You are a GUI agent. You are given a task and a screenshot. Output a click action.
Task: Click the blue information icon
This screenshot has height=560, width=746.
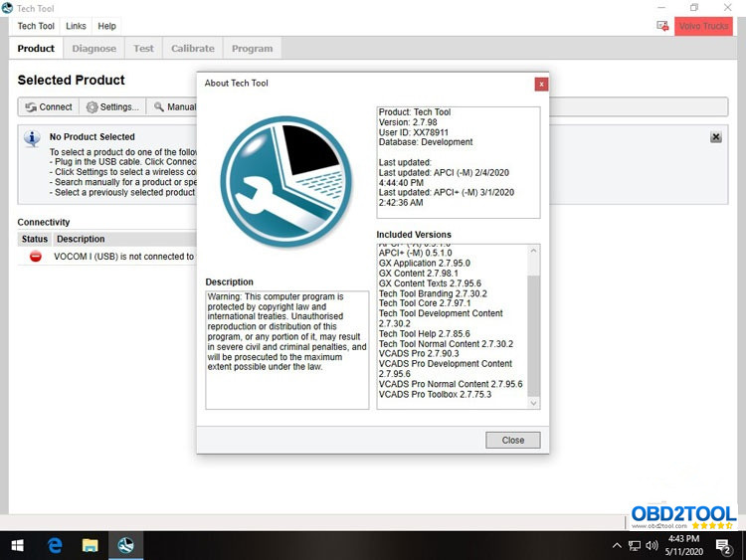pyautogui.click(x=32, y=138)
